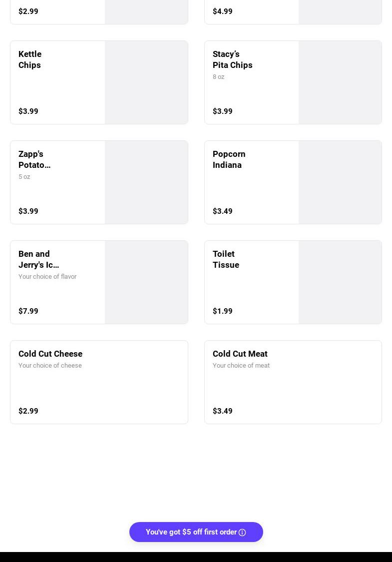Screen dimensions: 392x562
Task: Click the Popcorn Indiana image thumbnail
Action: click(340, 182)
